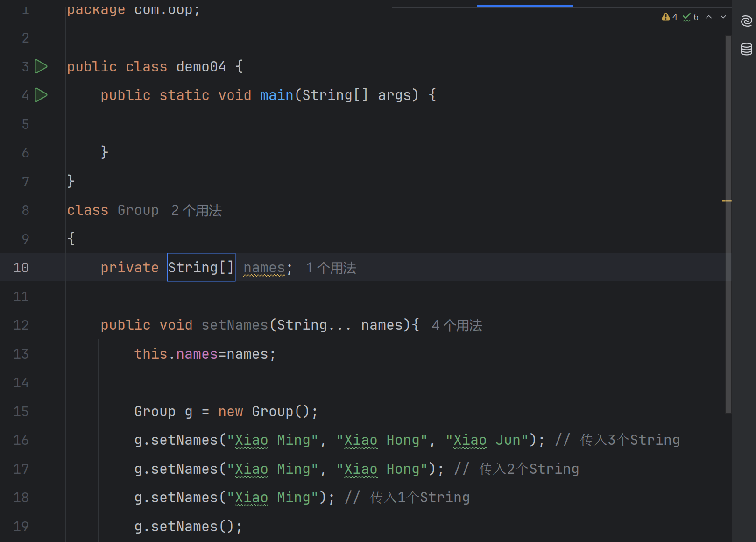Click the "Xiao Ming" string on line 18
The height and width of the screenshot is (542, 756).
(x=273, y=498)
